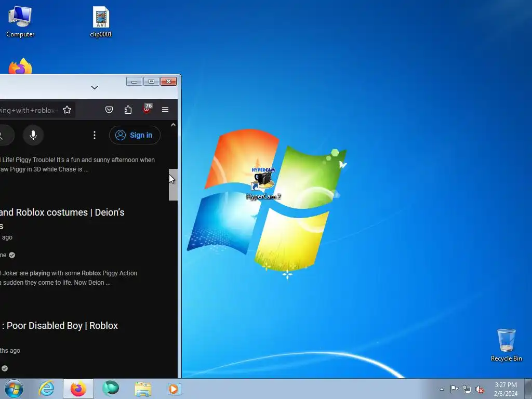Open the Computer desktop icon
Screen dimensions: 532x399
[x=20, y=22]
